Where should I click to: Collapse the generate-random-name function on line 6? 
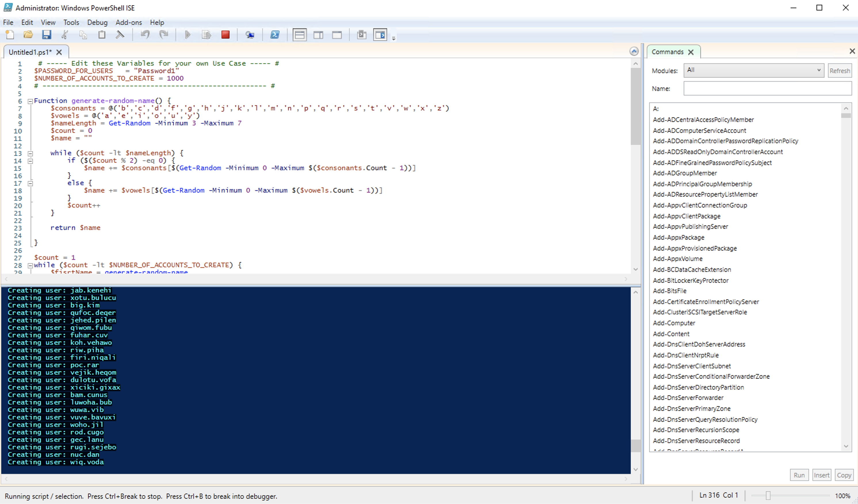[x=30, y=101]
